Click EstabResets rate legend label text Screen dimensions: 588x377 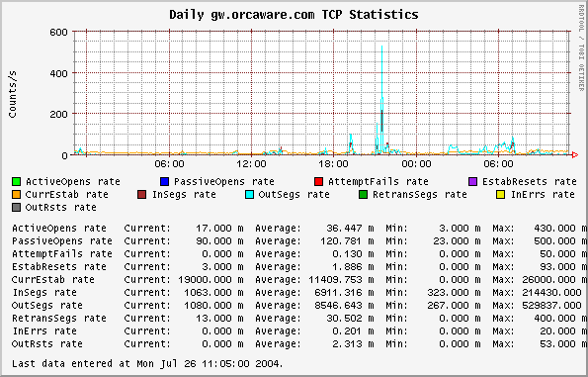tap(529, 182)
